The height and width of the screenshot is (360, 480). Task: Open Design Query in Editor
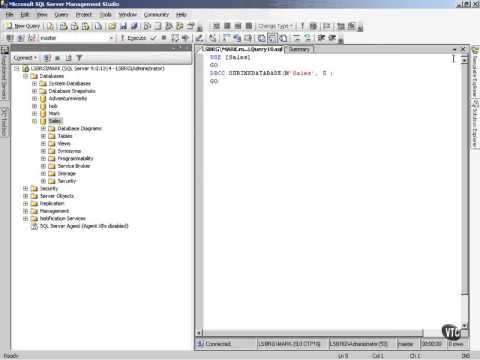click(200, 38)
